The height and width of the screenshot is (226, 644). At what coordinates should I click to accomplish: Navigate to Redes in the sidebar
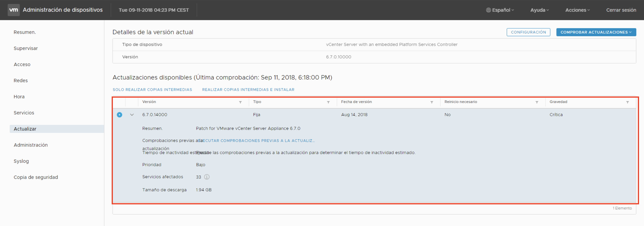(21, 80)
